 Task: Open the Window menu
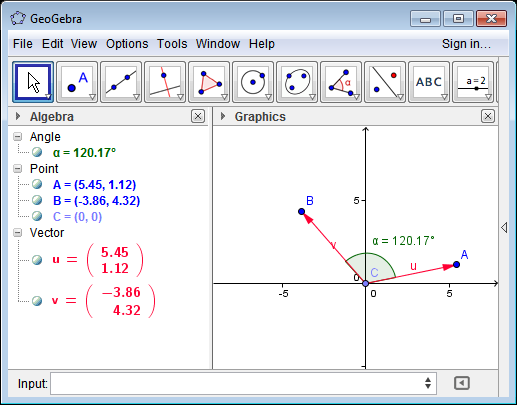[218, 44]
